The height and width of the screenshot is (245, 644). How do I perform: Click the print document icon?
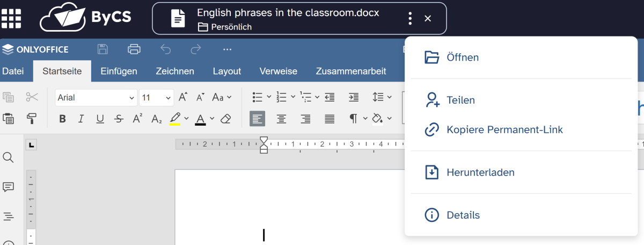tap(134, 49)
